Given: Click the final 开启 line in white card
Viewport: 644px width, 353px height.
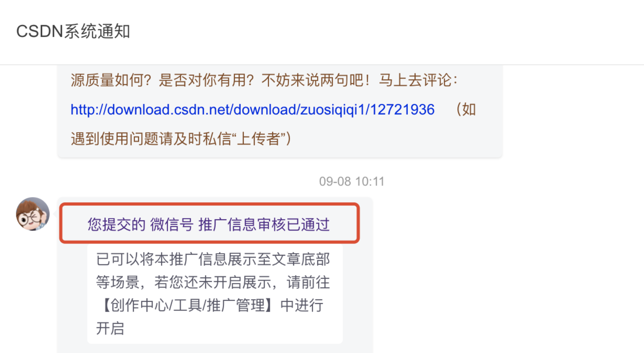Looking at the screenshot, I should point(110,328).
